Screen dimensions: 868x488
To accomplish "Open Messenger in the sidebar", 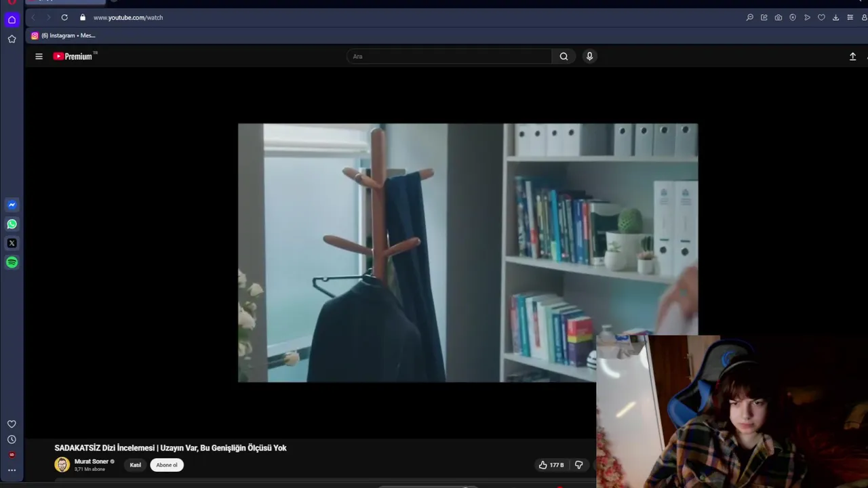I will click(12, 205).
